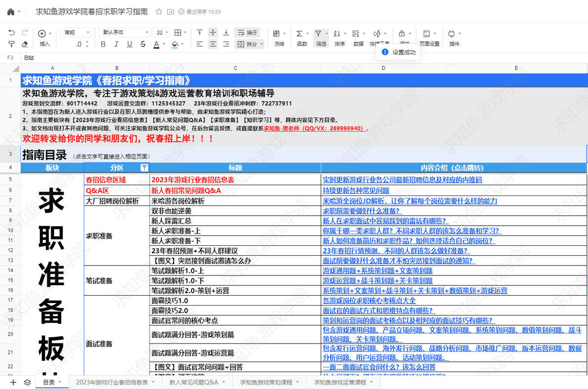The width and height of the screenshot is (588, 389).
Task: Open the 新人常见问题Q&A tab dropdown arrow
Action: coord(224,382)
